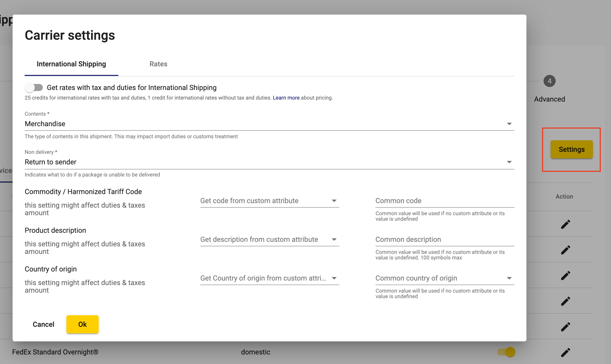Click the Commodity / Harmonized Tariff Code heading
This screenshot has width=611, height=364.
coord(83,192)
